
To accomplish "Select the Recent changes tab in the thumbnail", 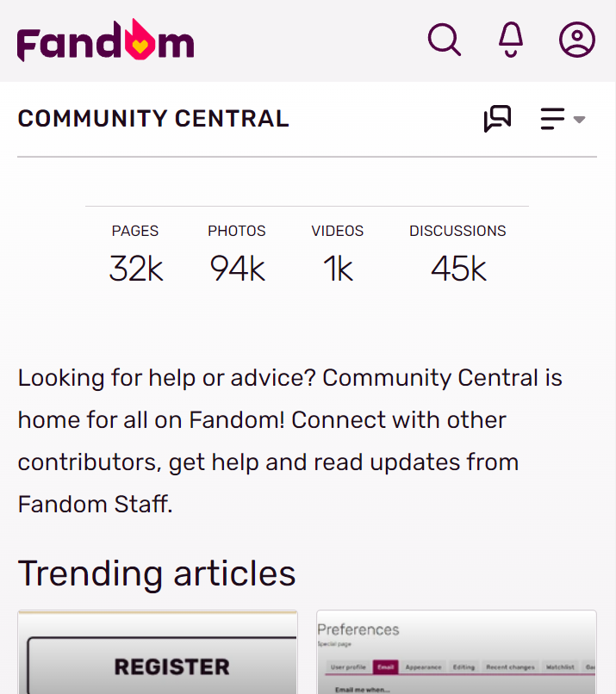I will tap(509, 667).
